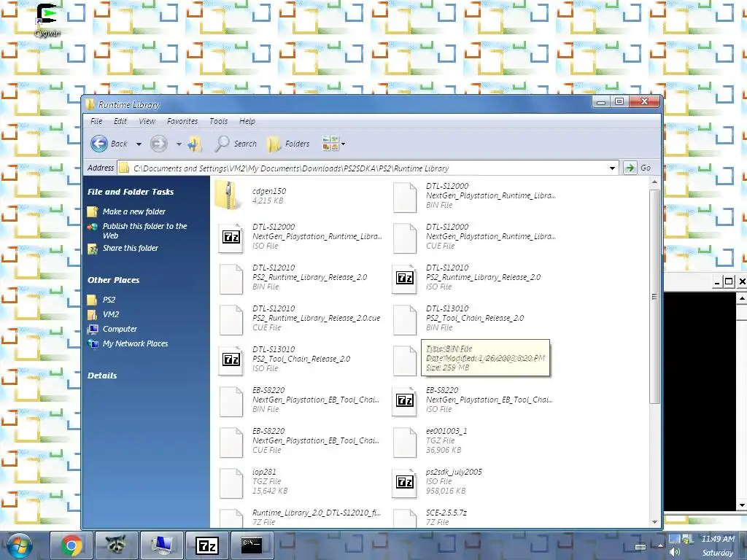747x560 pixels.
Task: Select DTL-S12000 NextGen CUE file icon
Action: pyautogui.click(x=404, y=237)
